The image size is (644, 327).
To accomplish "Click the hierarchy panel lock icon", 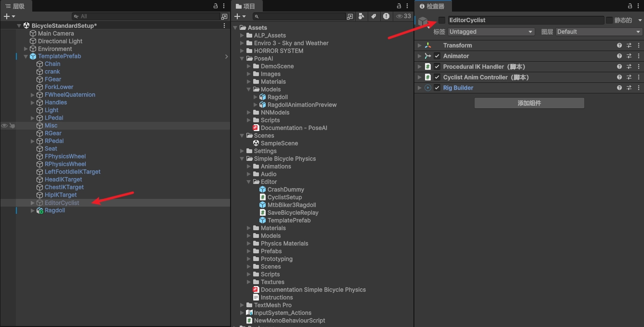I will click(x=216, y=6).
